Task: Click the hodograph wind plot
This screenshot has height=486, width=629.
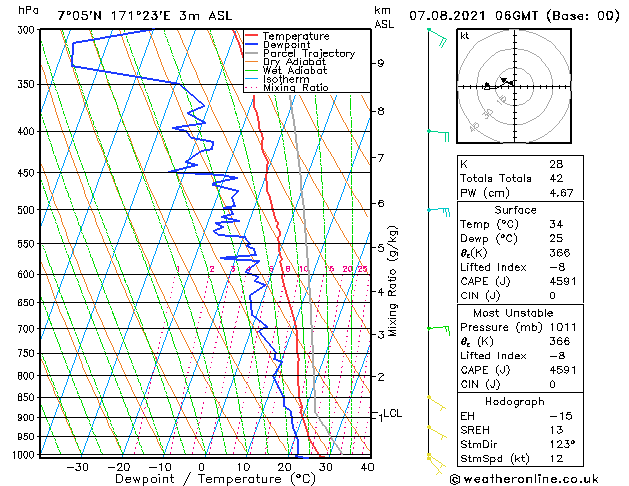Action: click(x=514, y=86)
